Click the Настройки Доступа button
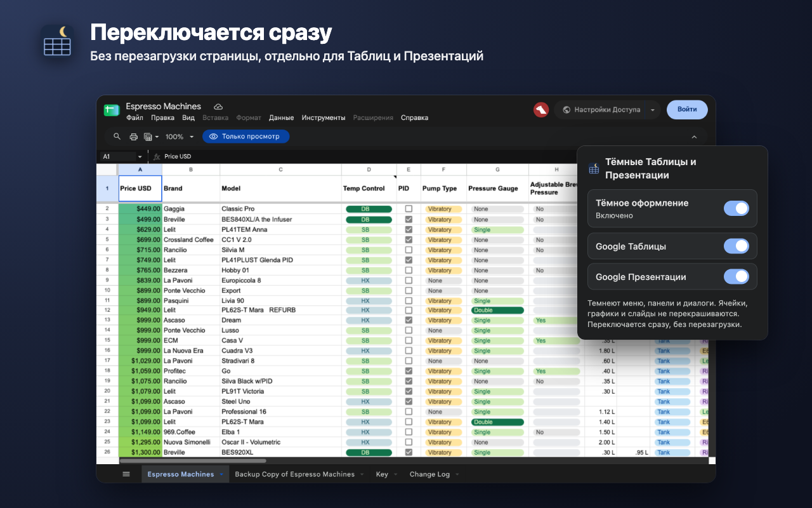 pyautogui.click(x=601, y=110)
